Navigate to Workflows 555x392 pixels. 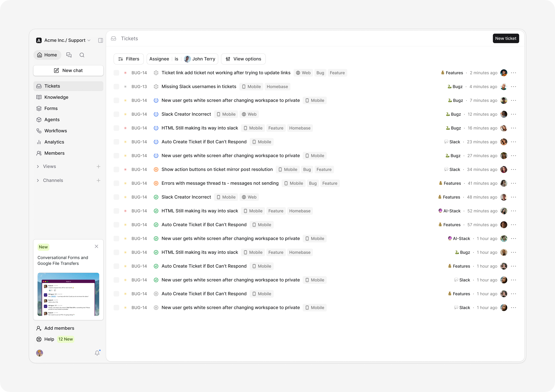[x=68, y=131]
